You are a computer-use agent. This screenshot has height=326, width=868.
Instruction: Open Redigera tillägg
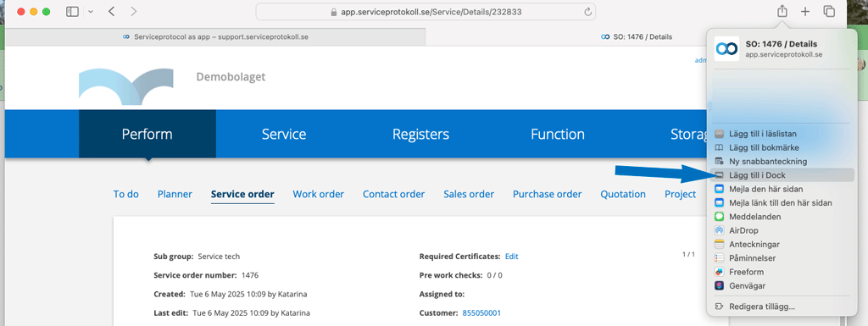[781, 307]
